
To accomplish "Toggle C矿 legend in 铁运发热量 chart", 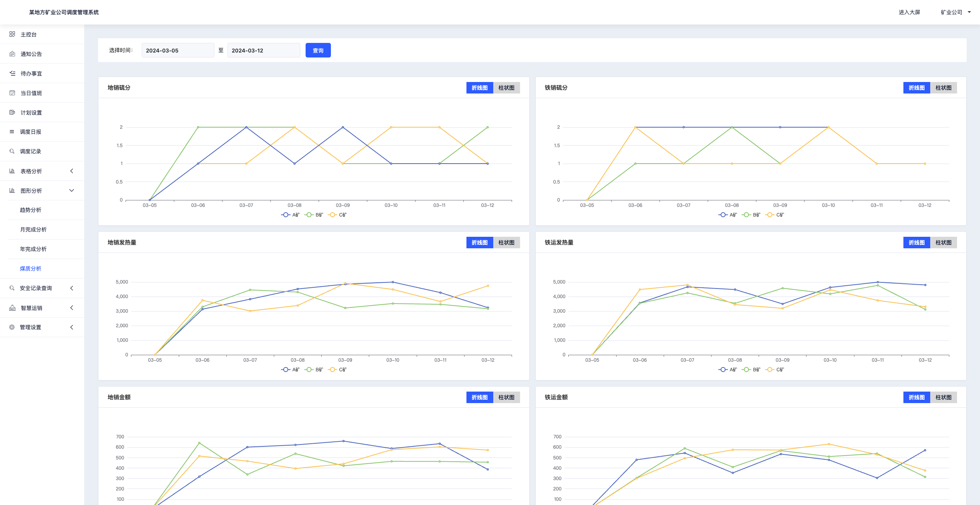I will [x=775, y=369].
